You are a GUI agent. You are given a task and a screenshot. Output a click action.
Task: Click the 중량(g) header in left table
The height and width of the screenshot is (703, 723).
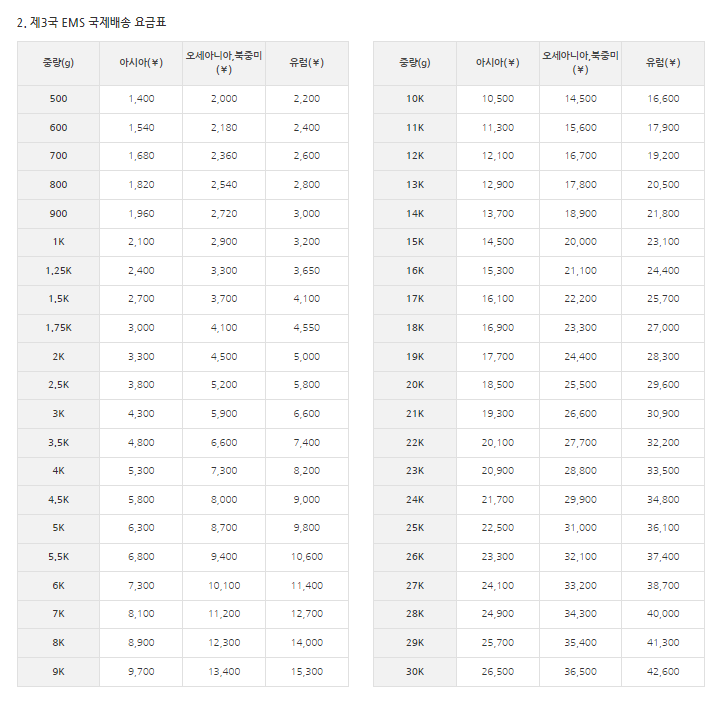pyautogui.click(x=58, y=63)
